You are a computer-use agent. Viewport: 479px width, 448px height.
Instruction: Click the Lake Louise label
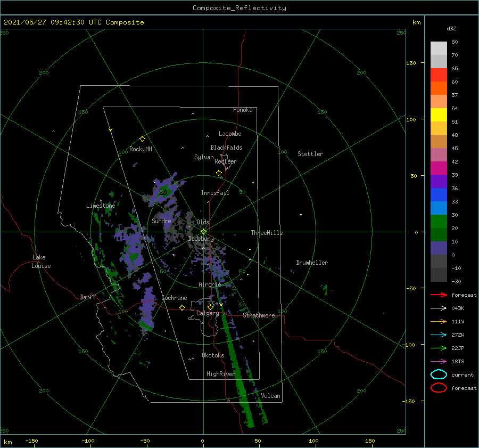[41, 262]
